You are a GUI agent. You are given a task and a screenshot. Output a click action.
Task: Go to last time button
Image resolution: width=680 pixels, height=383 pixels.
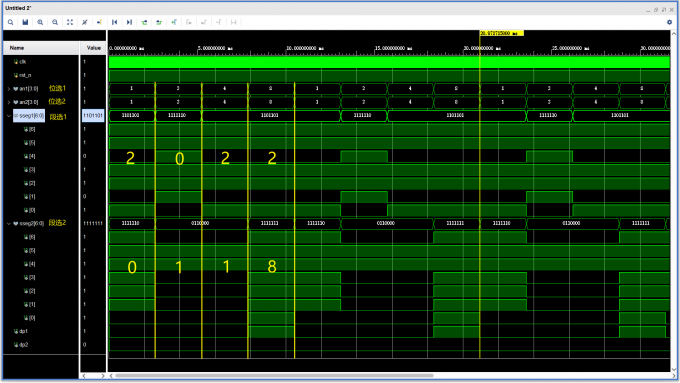tap(129, 22)
